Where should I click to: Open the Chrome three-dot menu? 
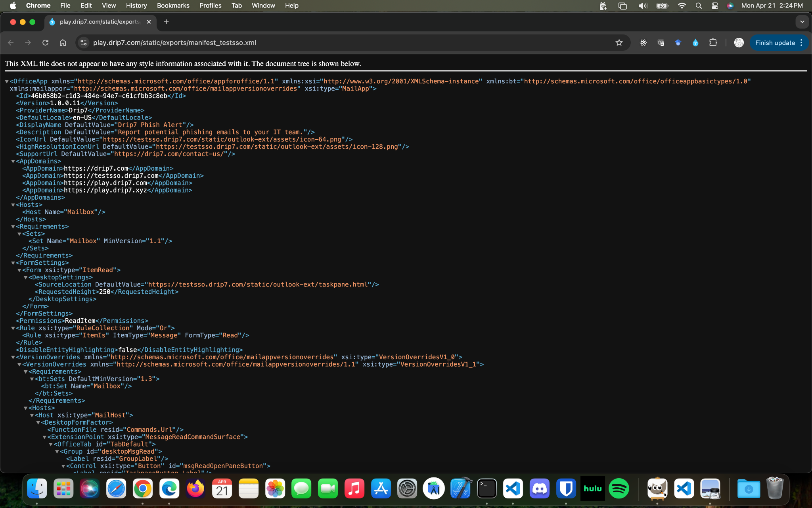[x=801, y=43]
